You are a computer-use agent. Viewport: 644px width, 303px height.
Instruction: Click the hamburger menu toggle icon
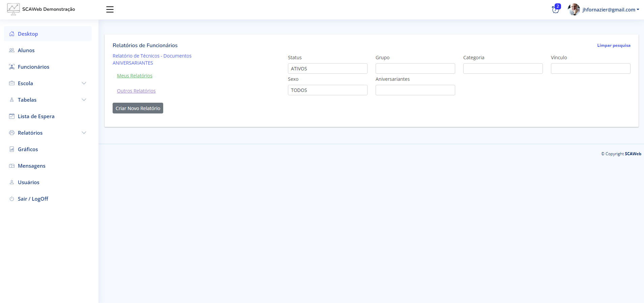coord(110,9)
